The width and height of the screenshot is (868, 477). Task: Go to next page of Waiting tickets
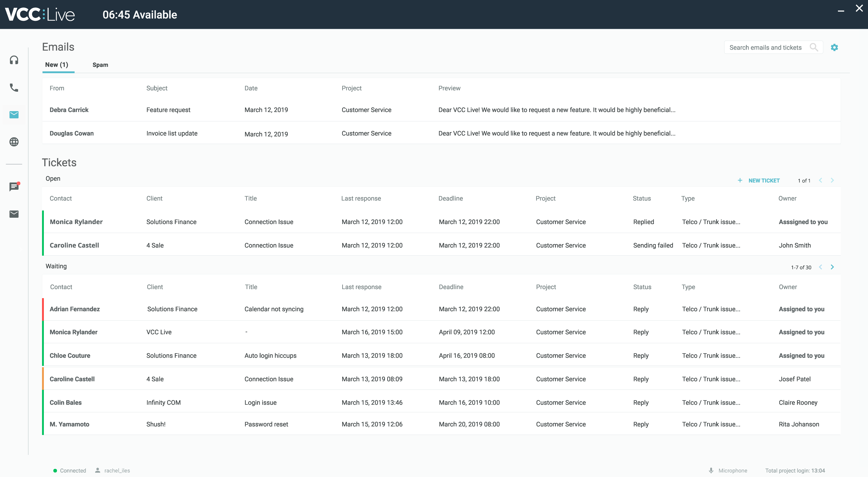[832, 267]
